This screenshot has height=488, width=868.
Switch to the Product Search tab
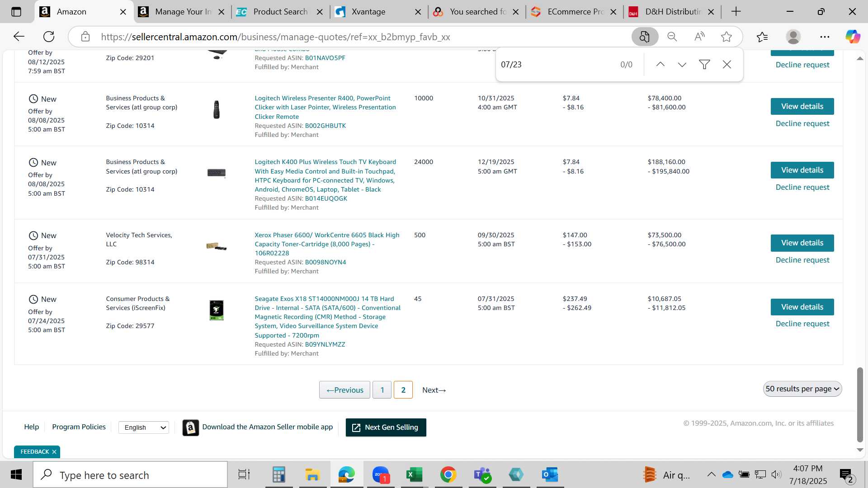pos(280,12)
